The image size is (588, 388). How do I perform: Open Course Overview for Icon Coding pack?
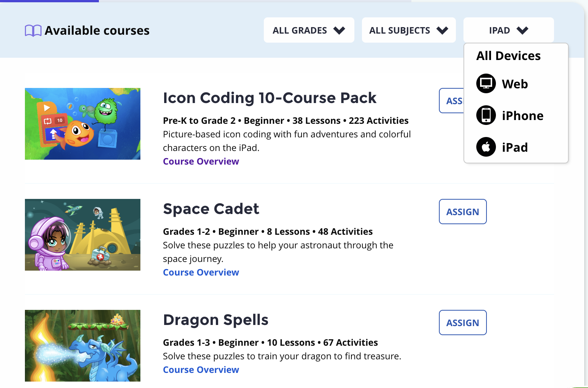201,162
